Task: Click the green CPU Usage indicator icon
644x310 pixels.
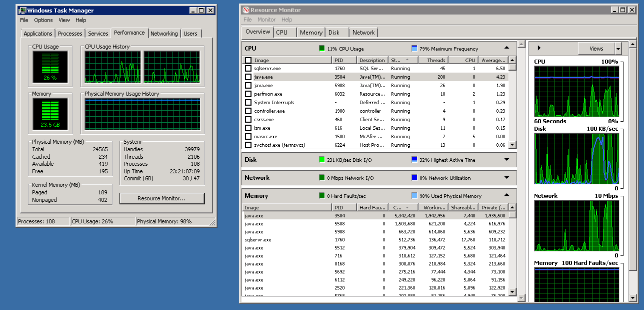Action: pos(322,48)
